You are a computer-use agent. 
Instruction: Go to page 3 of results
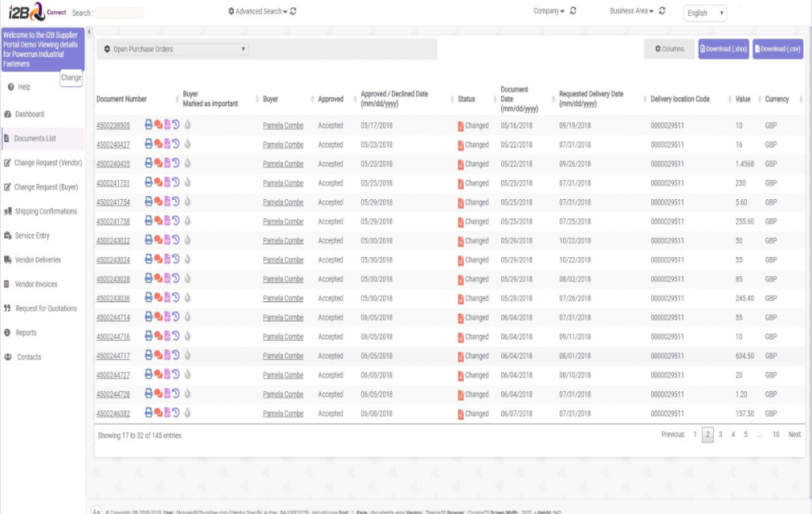pyautogui.click(x=720, y=435)
